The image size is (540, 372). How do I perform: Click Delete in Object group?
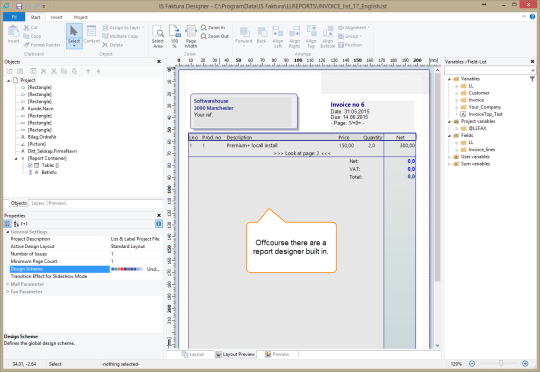point(112,45)
